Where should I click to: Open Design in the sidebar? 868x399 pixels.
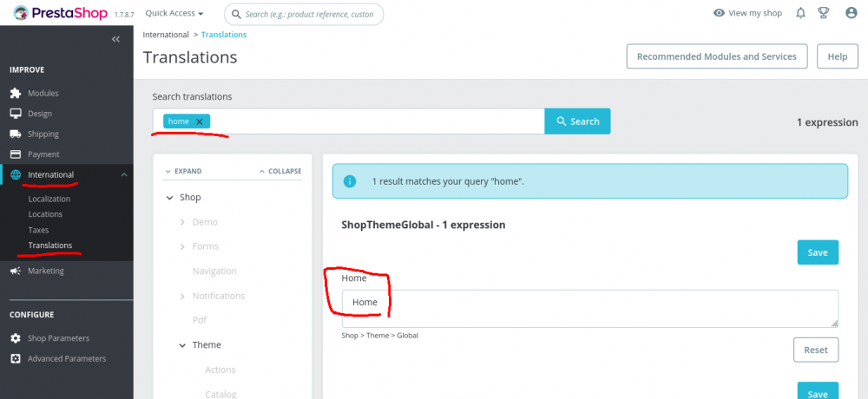[40, 114]
